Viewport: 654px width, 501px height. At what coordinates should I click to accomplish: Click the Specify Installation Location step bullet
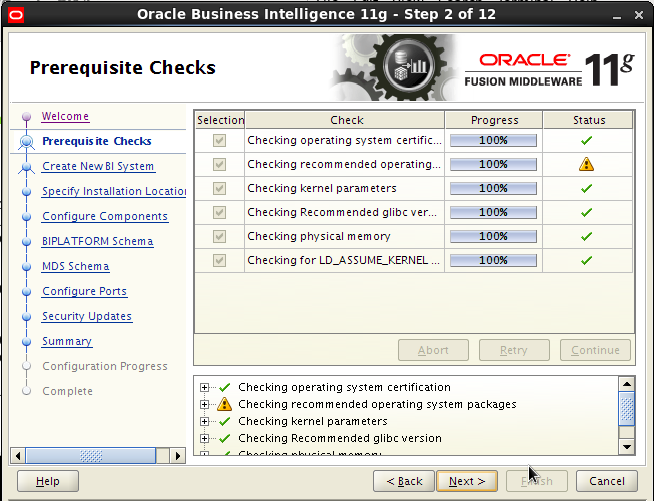tap(26, 192)
